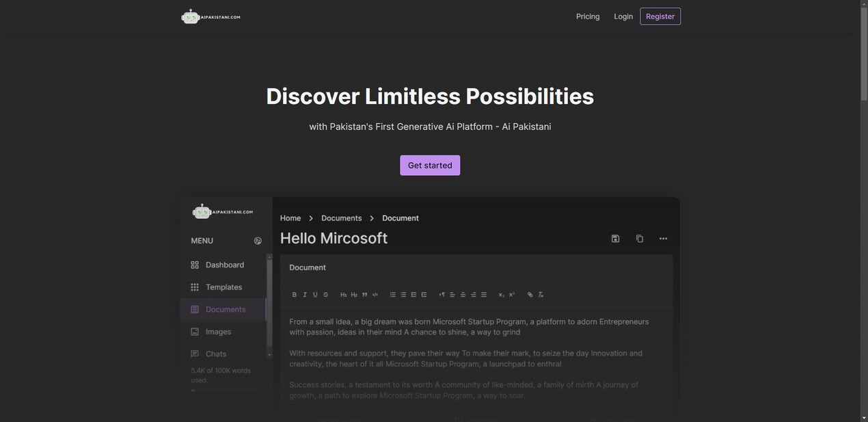This screenshot has height=422, width=868.
Task: Click the Get started button
Action: 430,166
